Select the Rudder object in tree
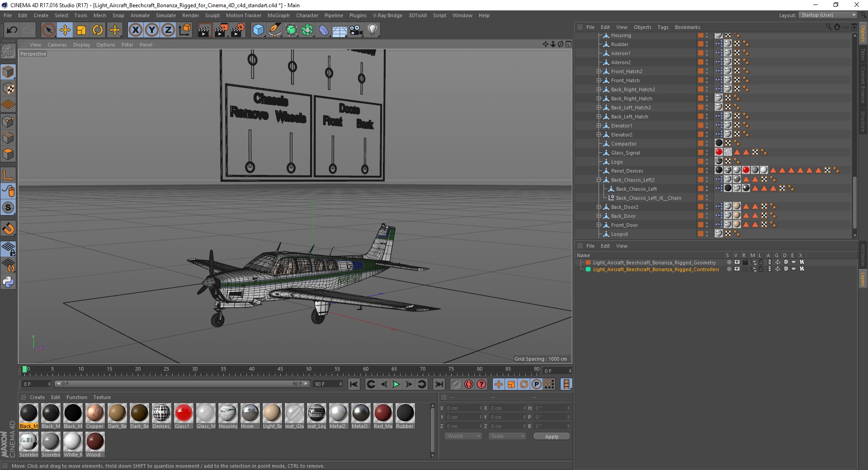This screenshot has height=470, width=868. [620, 44]
